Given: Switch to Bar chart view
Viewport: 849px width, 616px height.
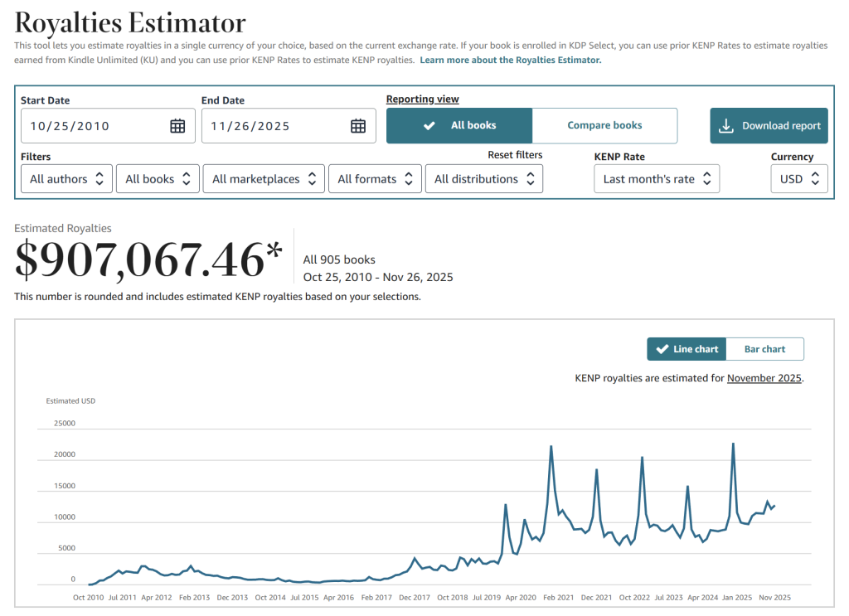Looking at the screenshot, I should point(764,349).
